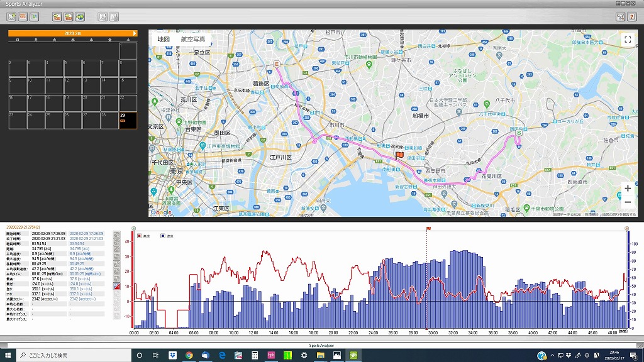Switch map to 地図 view

point(164,39)
